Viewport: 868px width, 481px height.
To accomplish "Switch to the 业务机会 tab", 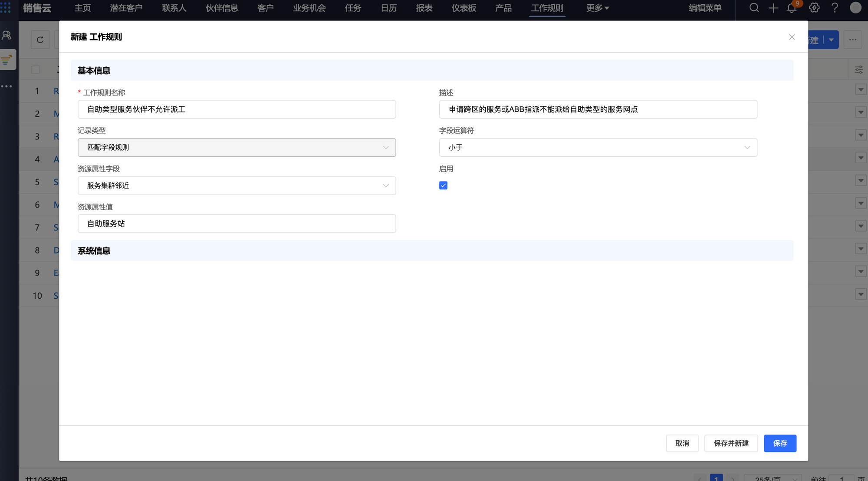I will point(309,8).
